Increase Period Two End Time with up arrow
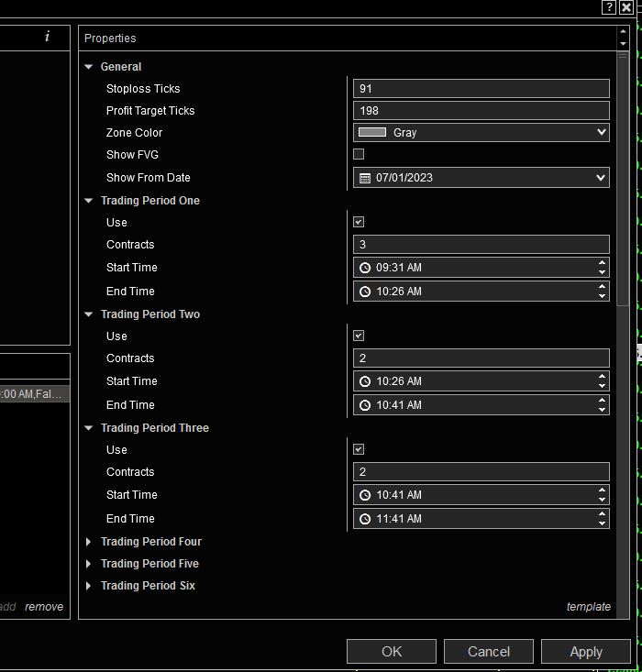Image resolution: width=642 pixels, height=672 pixels. (603, 401)
